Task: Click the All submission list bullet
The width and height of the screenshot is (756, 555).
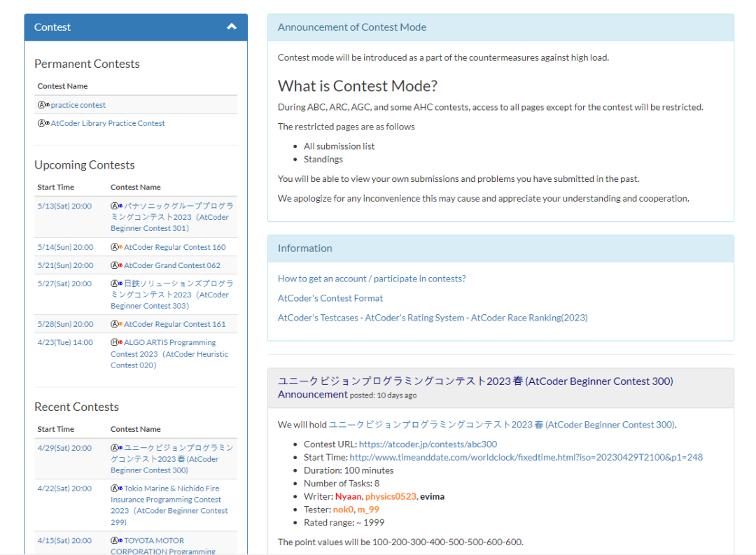Action: click(x=339, y=146)
